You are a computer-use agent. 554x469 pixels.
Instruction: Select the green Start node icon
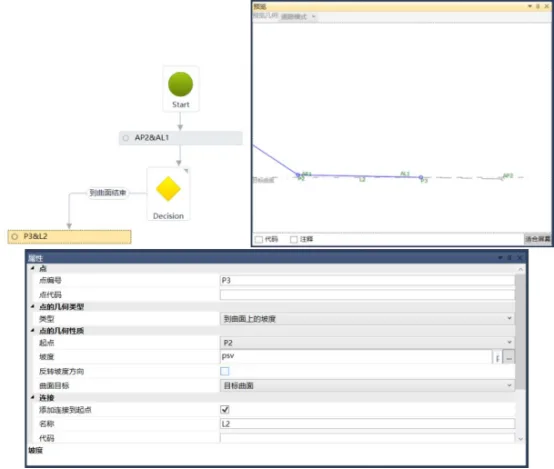[181, 84]
